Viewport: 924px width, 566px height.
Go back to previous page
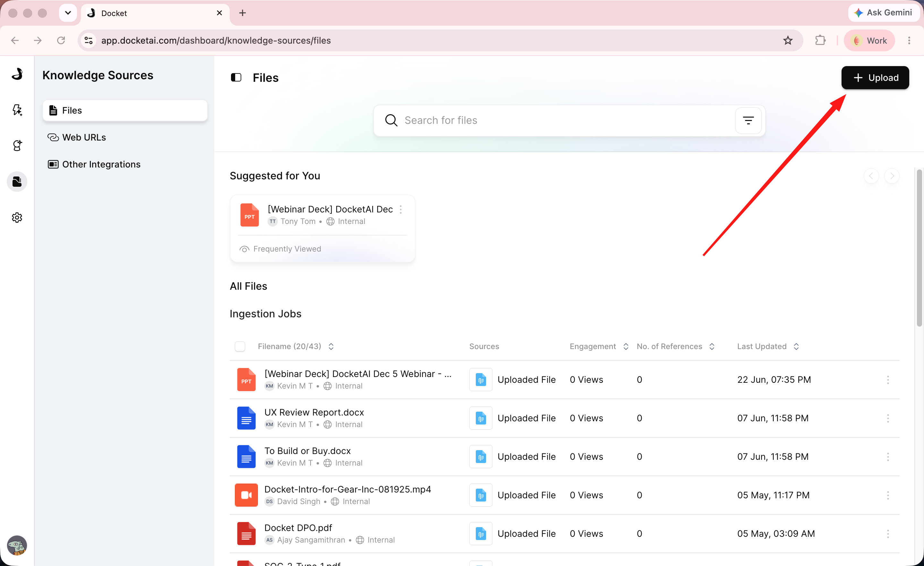point(15,40)
